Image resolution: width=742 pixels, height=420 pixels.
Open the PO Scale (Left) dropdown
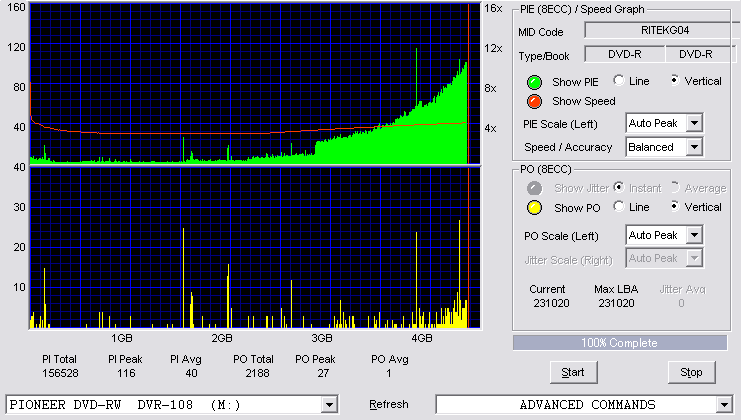[694, 235]
